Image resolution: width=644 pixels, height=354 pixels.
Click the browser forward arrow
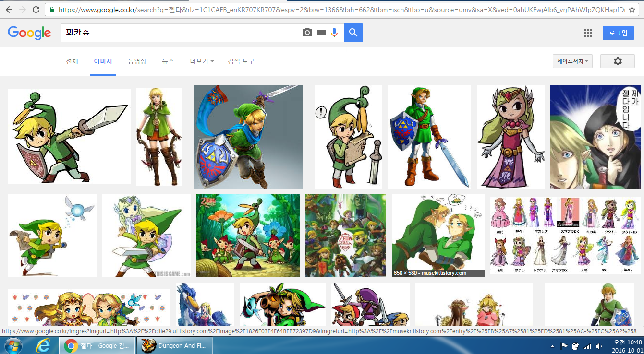[x=23, y=10]
